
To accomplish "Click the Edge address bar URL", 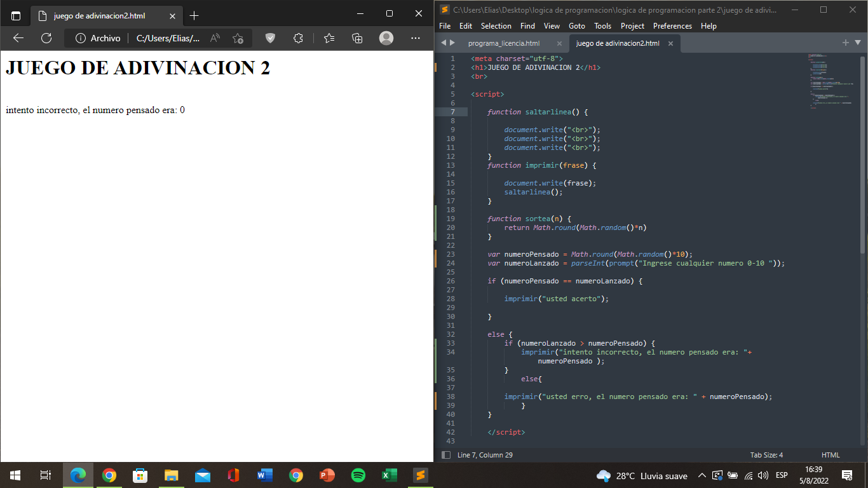I will coord(168,38).
